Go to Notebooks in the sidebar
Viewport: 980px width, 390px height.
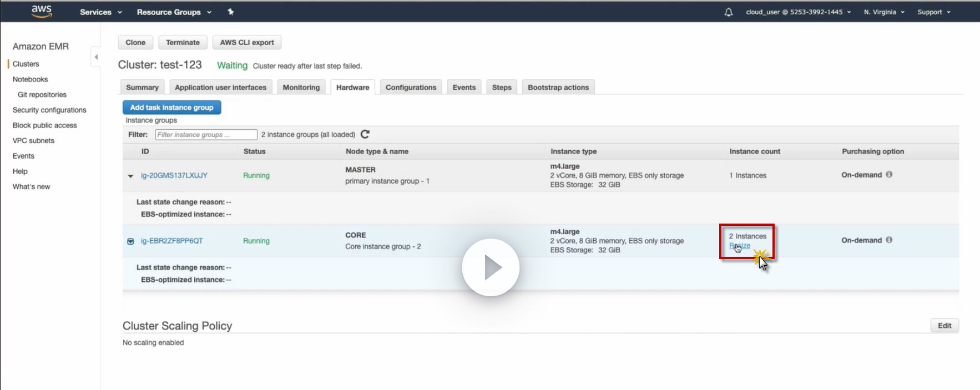(x=31, y=79)
